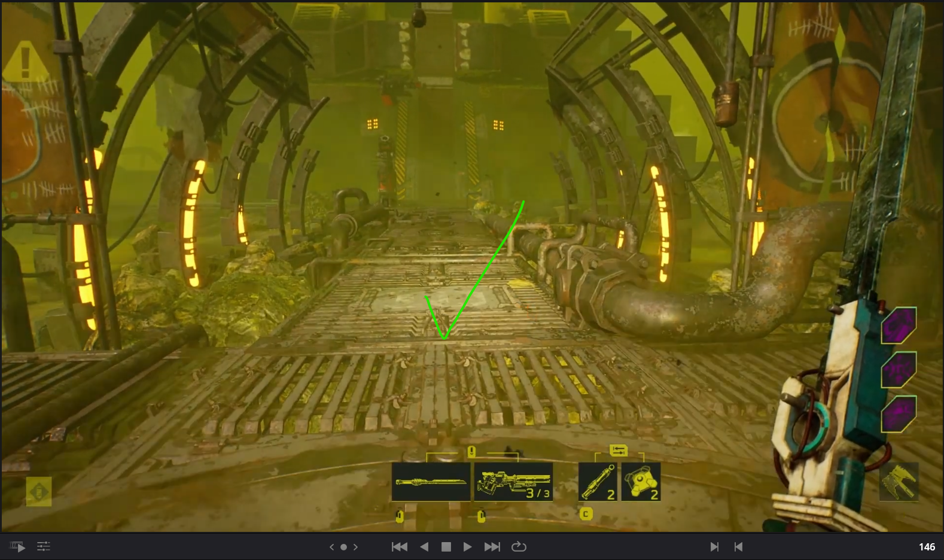Viewport: 944px width, 560px height.
Task: Click the mouse button icon under sword slot
Action: point(400,516)
